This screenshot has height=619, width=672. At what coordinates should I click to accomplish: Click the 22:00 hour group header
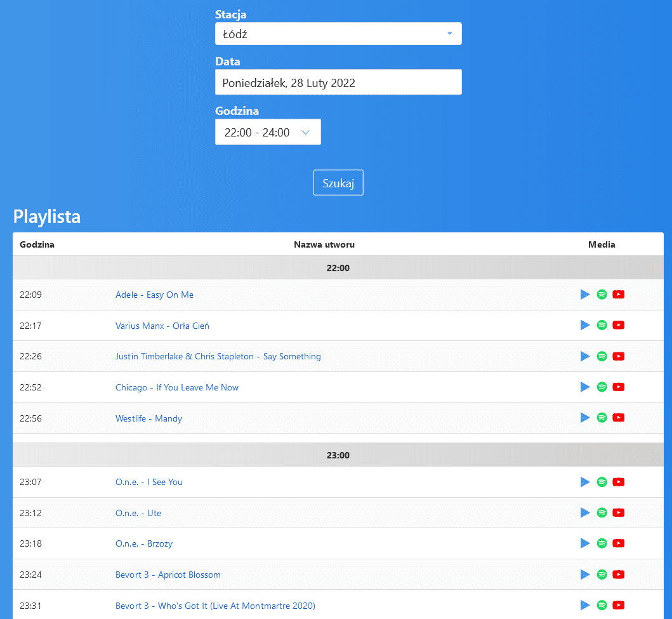pos(338,268)
